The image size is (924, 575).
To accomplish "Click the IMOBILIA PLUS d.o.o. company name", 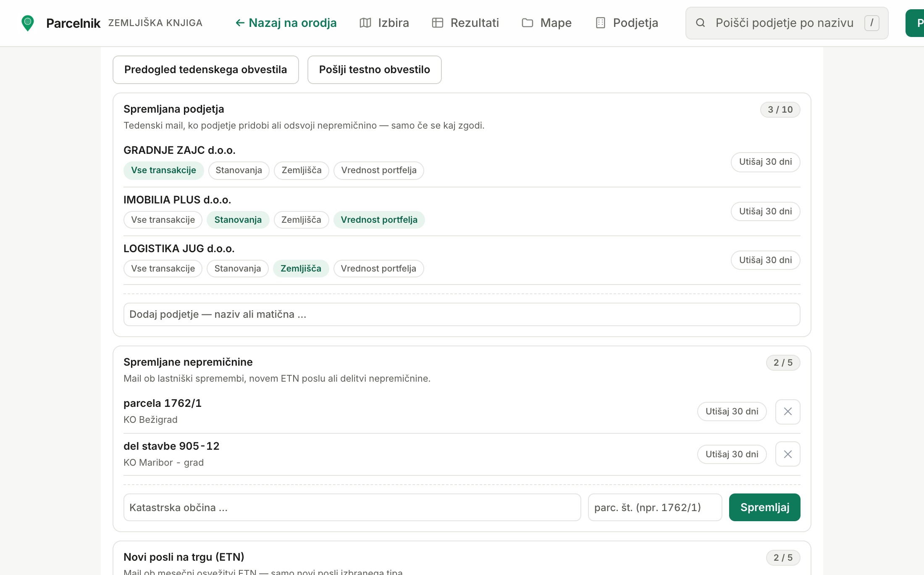I will [177, 200].
